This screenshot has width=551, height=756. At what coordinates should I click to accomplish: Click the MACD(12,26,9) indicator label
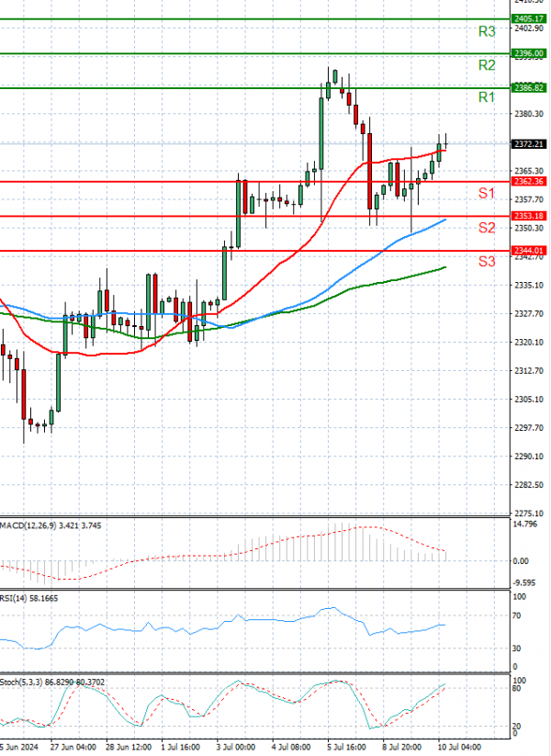(x=51, y=525)
